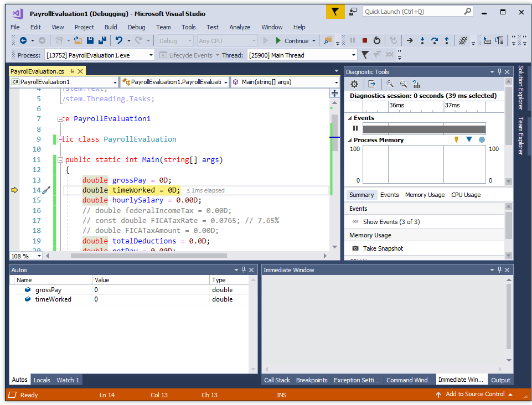Click the Find in Files icon
Screen dimensions: 532x405
tap(327, 41)
